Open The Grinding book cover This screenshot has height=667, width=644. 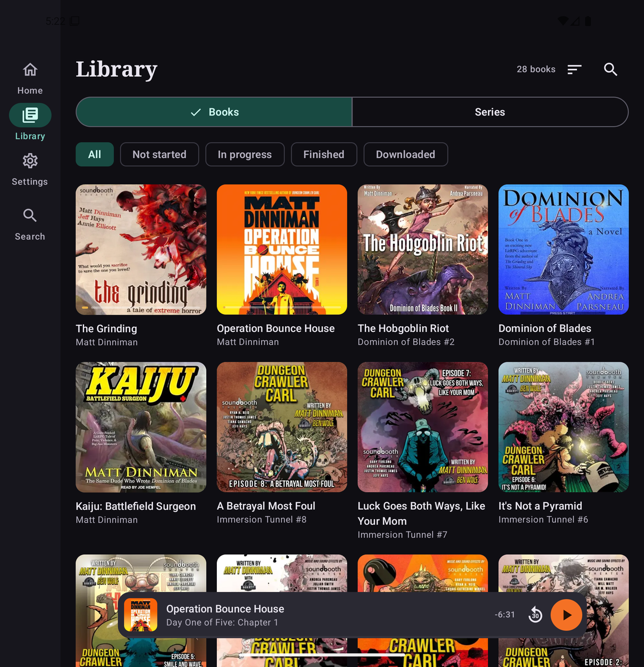(141, 250)
